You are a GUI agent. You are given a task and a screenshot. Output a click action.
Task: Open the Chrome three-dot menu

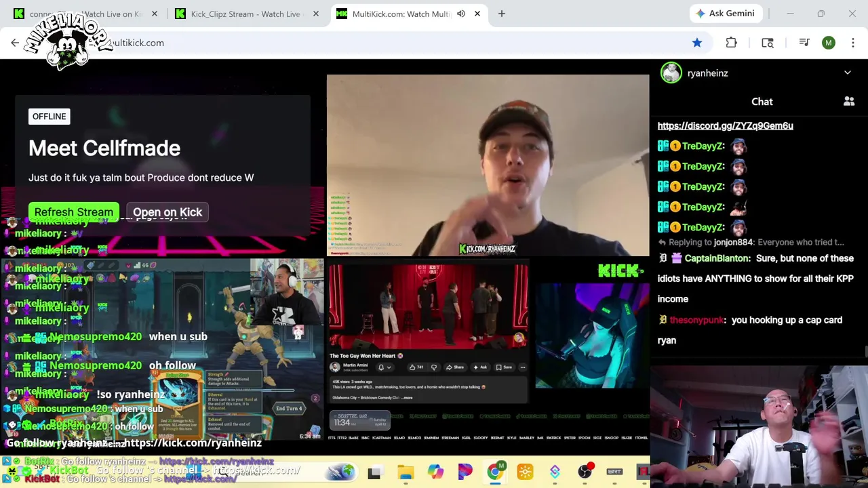pos(853,43)
